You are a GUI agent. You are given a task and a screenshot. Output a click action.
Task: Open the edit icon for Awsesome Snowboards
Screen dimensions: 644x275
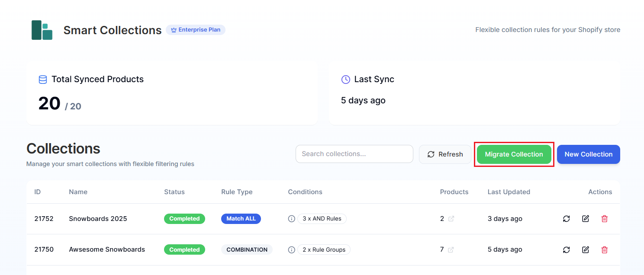click(586, 249)
